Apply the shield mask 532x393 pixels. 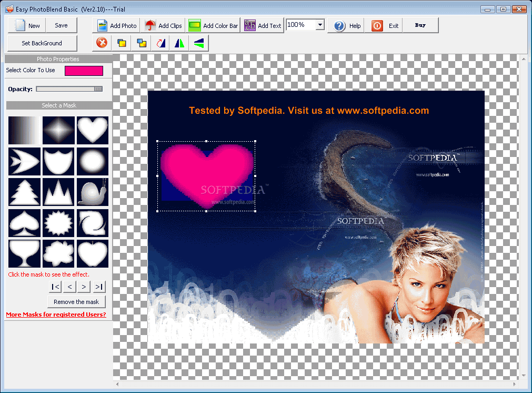click(58, 161)
